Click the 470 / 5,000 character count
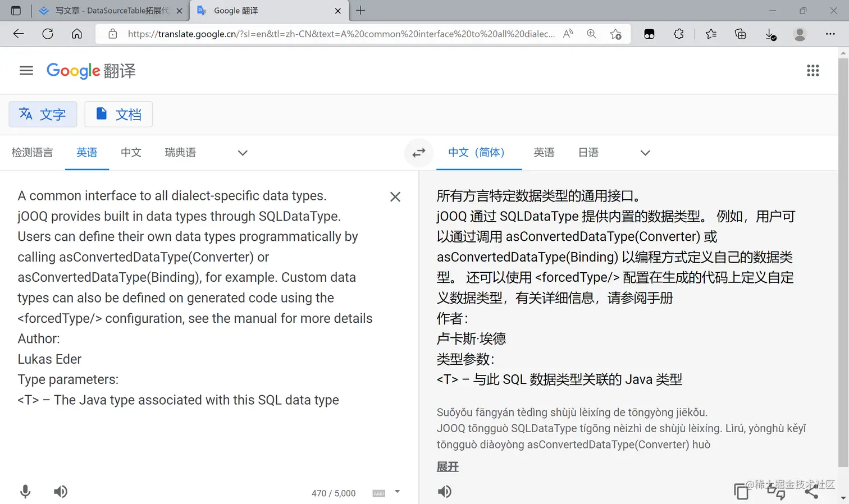This screenshot has height=504, width=849. point(334,493)
